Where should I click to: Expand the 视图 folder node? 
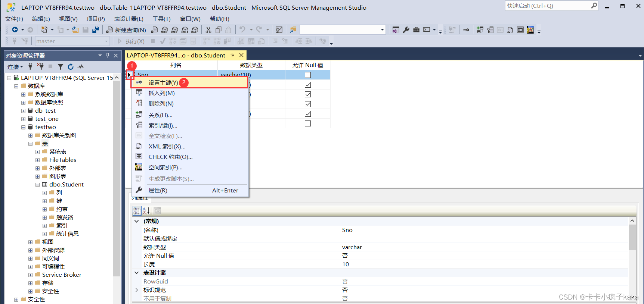[x=30, y=242]
